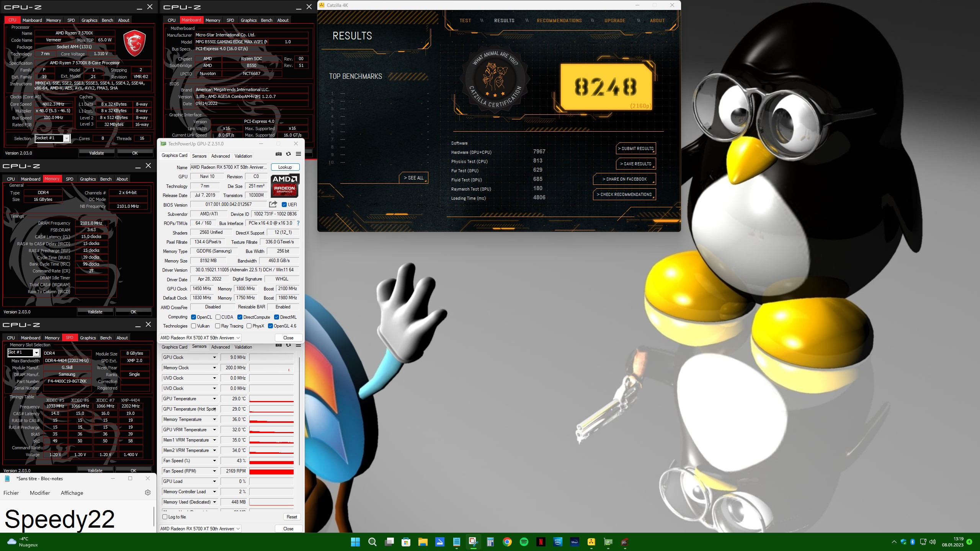This screenshot has width=980, height=551.
Task: Open File Explorer from taskbar
Action: pyautogui.click(x=423, y=542)
